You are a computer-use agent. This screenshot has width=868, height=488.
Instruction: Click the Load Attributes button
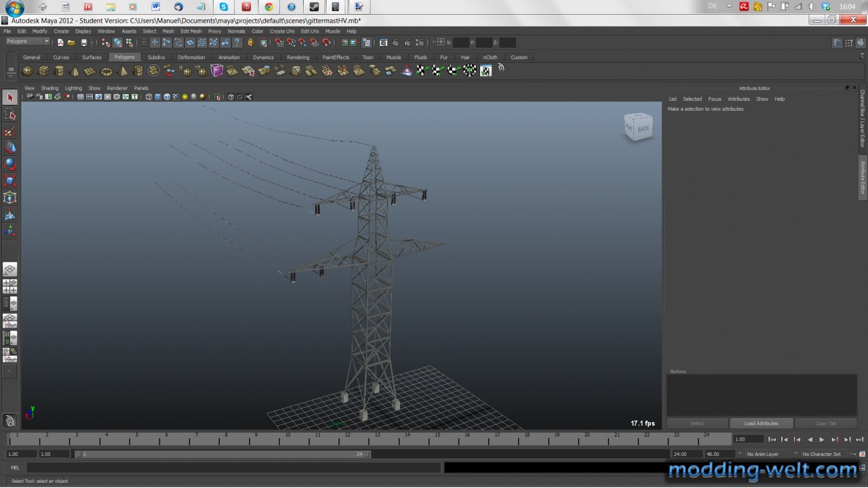(761, 423)
